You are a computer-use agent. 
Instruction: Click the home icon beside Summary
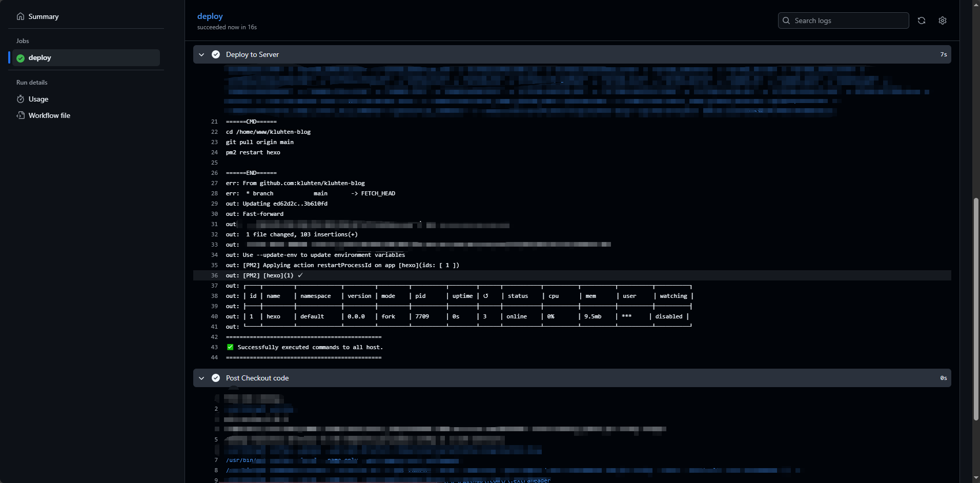(21, 16)
